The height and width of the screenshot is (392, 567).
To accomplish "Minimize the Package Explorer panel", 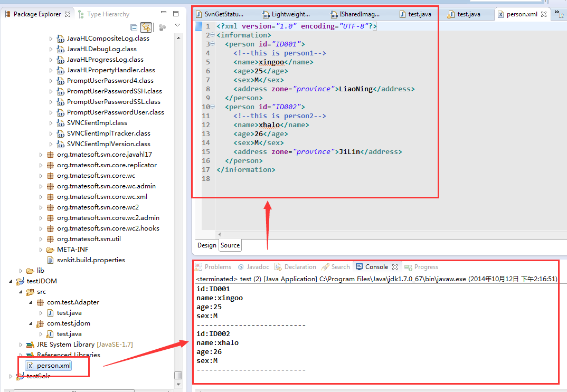I will click(x=164, y=13).
